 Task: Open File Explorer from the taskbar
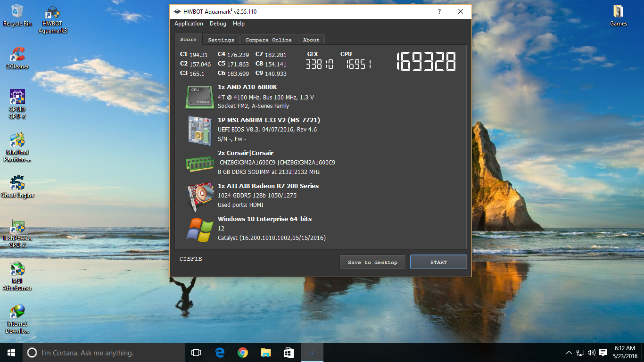pos(266,353)
